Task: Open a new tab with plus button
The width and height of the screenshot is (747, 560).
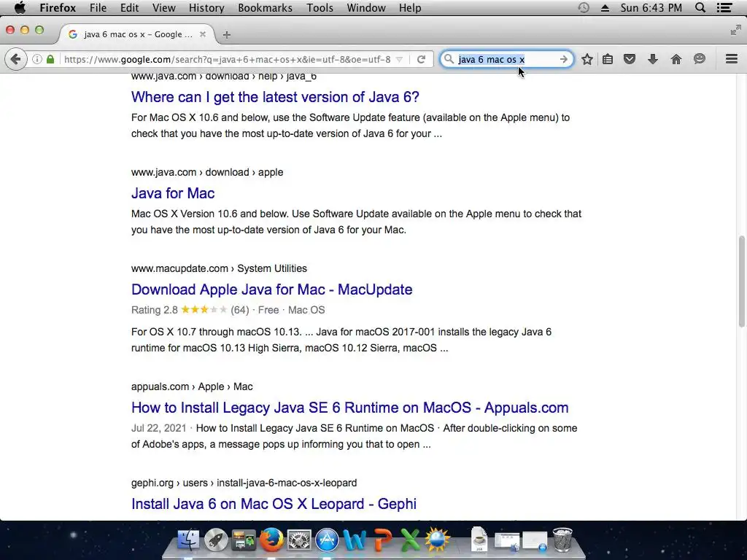Action: click(227, 35)
